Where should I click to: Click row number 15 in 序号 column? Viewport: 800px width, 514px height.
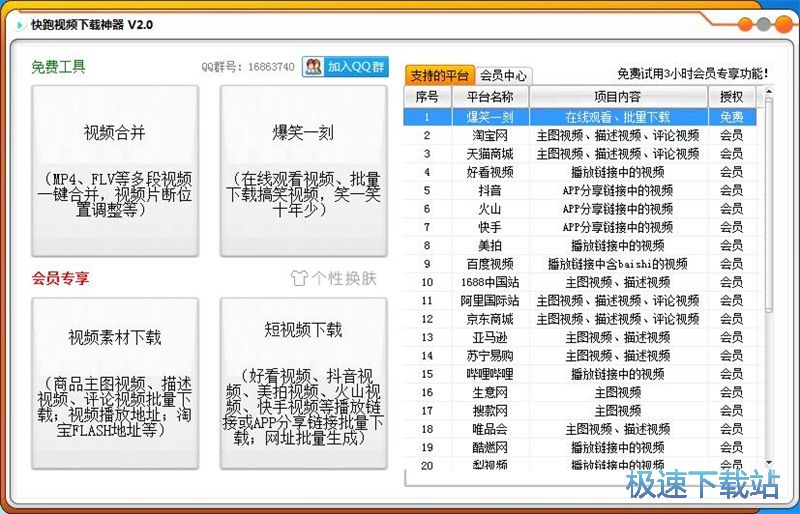pos(428,374)
